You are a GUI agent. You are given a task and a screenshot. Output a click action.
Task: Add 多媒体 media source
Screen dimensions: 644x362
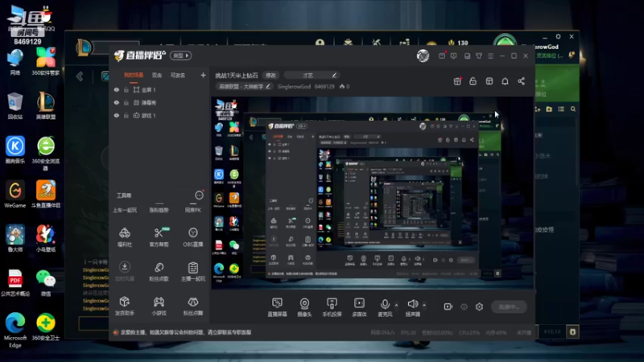[359, 307]
